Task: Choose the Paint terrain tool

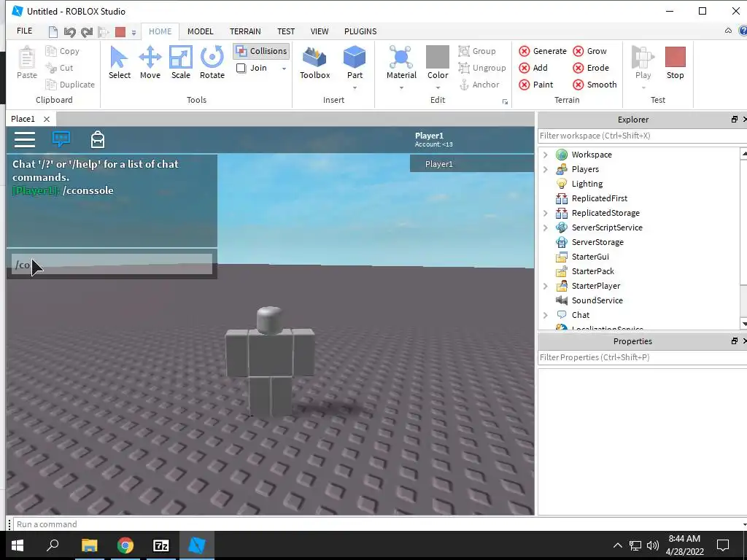Action: [x=536, y=85]
